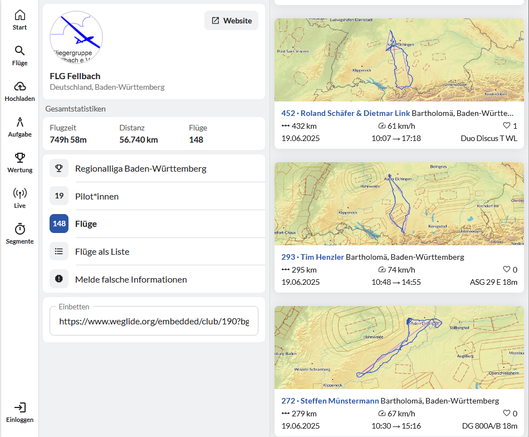The width and height of the screenshot is (529, 437).
Task: Click the 61 km/h speed icon
Action: (382, 126)
